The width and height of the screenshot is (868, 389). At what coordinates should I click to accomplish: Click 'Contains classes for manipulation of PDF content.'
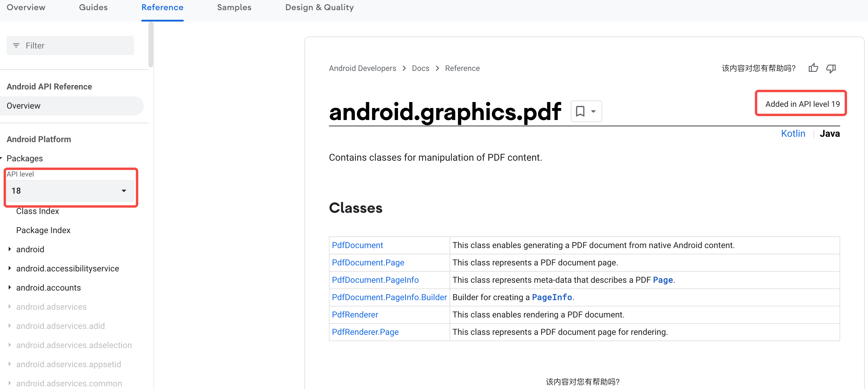pos(435,157)
